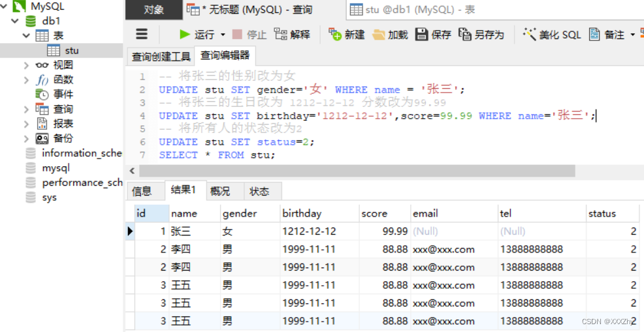The image size is (644, 332).
Task: Click the name column header
Action: click(x=195, y=213)
